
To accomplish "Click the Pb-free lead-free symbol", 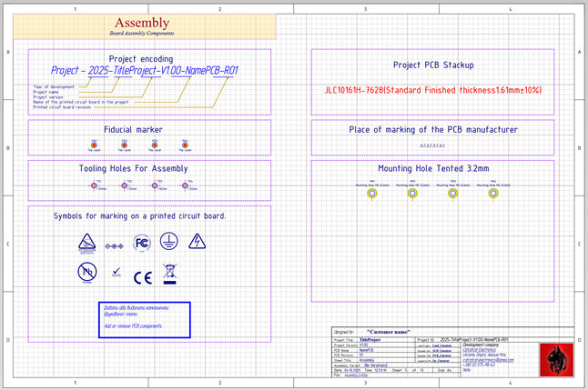I will click(x=86, y=272).
